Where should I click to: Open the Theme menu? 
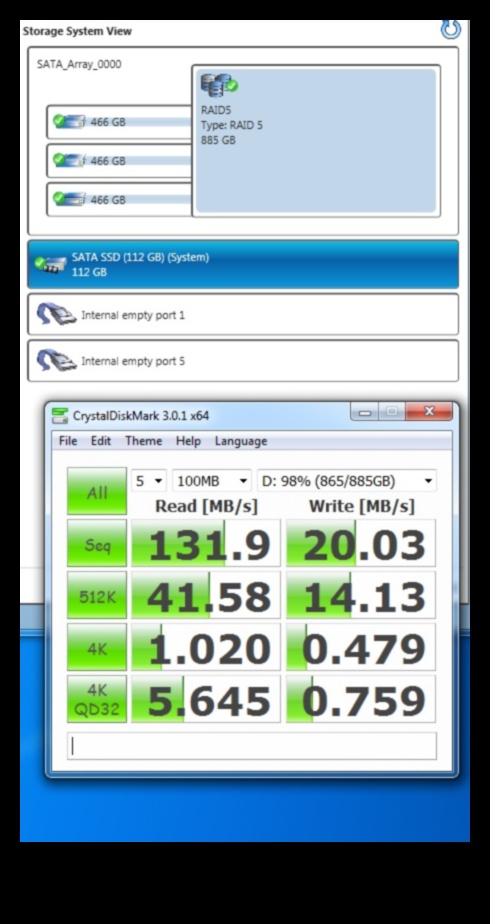click(x=144, y=441)
